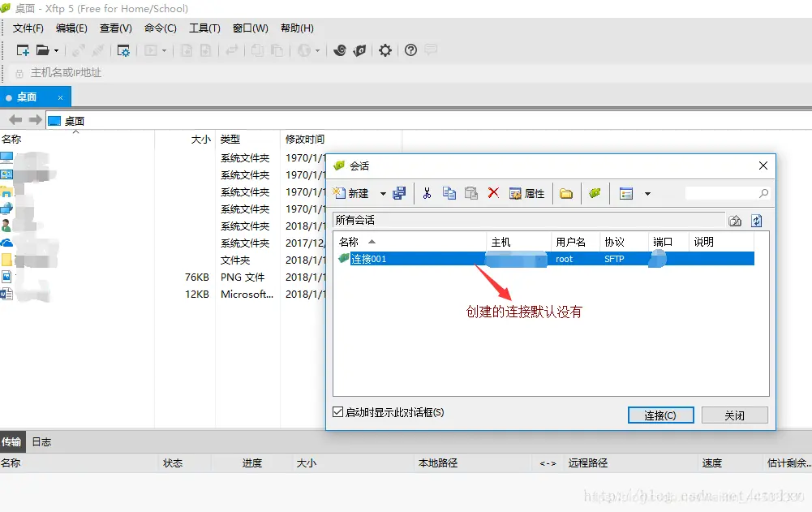Viewport: 812px width, 512px height.
Task: Go back with the left arrow
Action: point(15,120)
